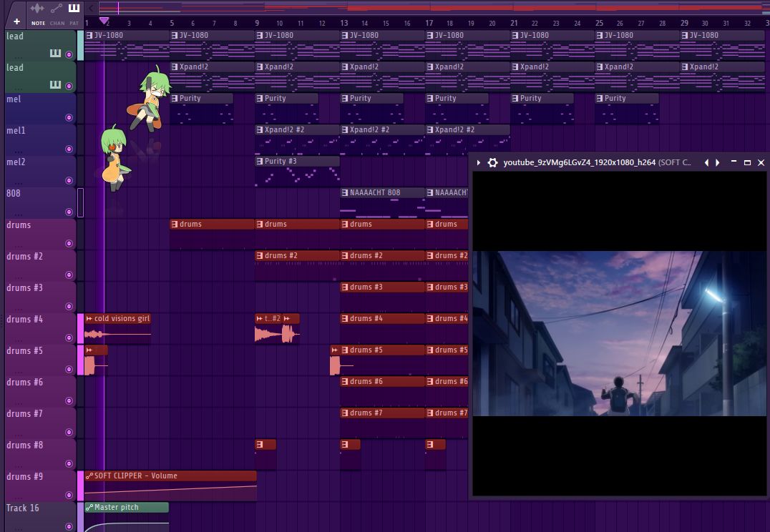Open the video window options menu arrow
Image resolution: width=770 pixels, height=532 pixels.
coord(479,162)
